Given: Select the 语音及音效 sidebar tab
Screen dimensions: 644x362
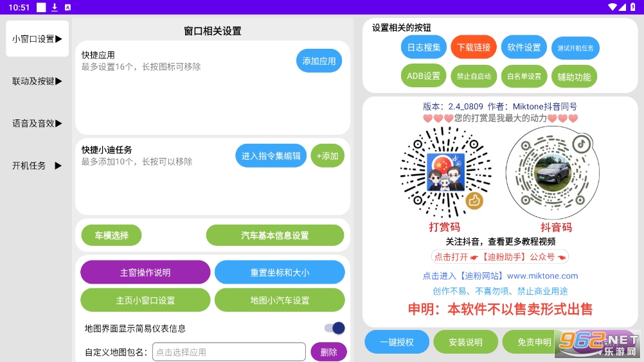Looking at the screenshot, I should pyautogui.click(x=37, y=123).
